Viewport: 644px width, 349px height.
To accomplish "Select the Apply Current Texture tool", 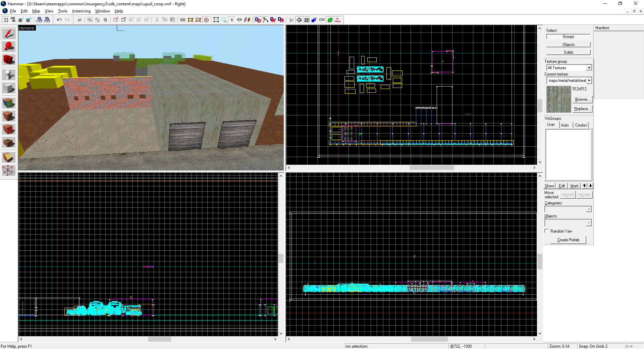I will click(9, 116).
